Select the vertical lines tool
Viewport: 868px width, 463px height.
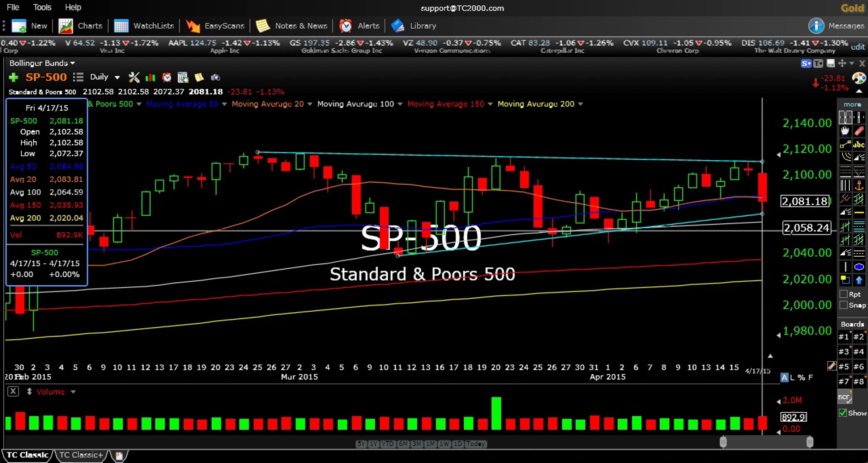click(x=845, y=186)
